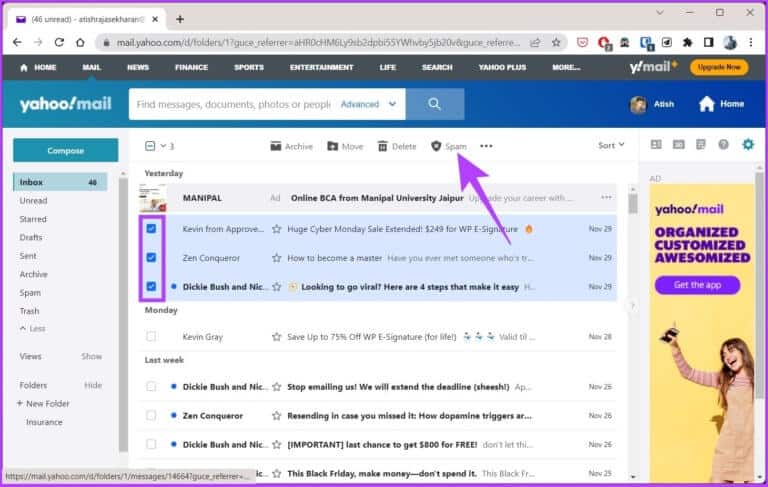Click the Delete trash can icon
Image resolution: width=768 pixels, height=487 pixels.
coord(383,146)
